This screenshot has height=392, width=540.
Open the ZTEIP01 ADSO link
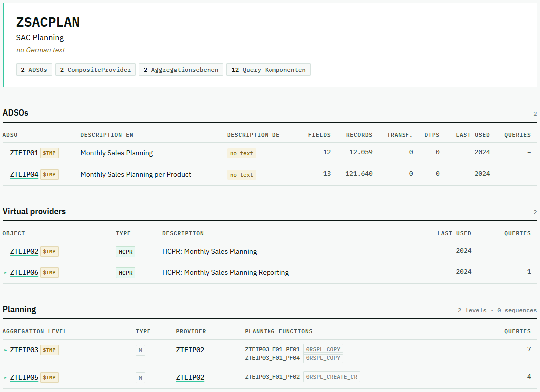click(x=24, y=153)
